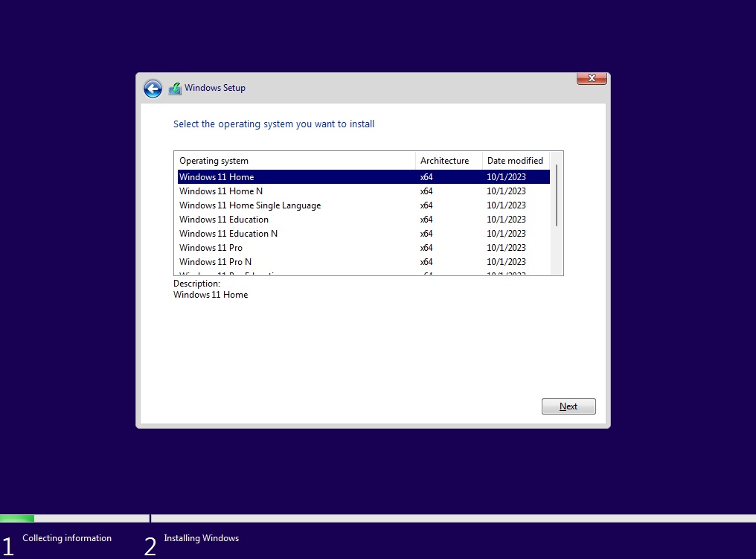
Task: Close the Windows Setup dialog
Action: tap(592, 78)
